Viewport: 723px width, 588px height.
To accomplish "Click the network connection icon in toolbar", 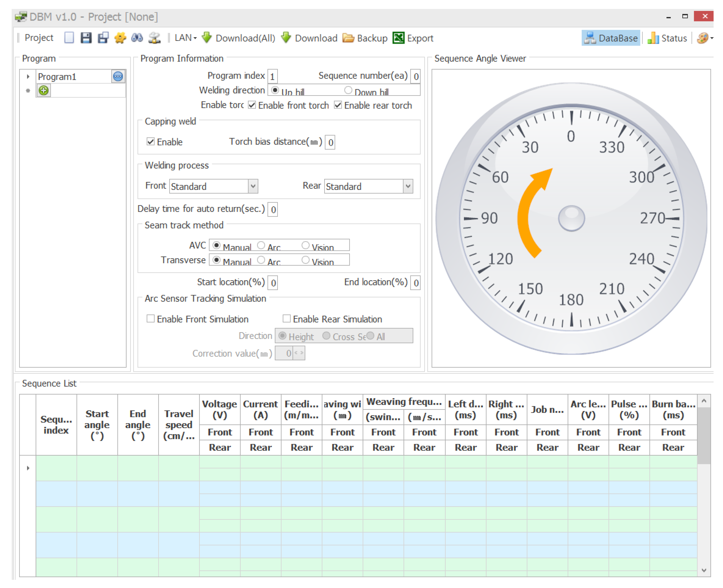I will coord(154,38).
